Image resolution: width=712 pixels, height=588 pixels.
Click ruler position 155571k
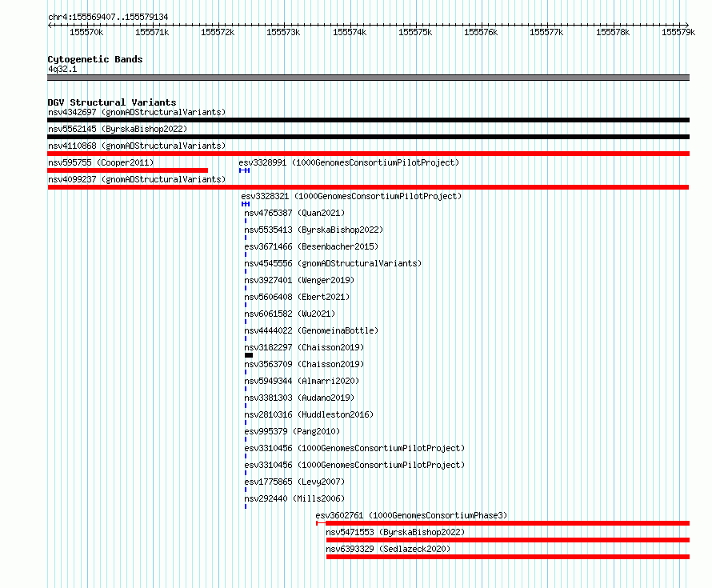152,32
